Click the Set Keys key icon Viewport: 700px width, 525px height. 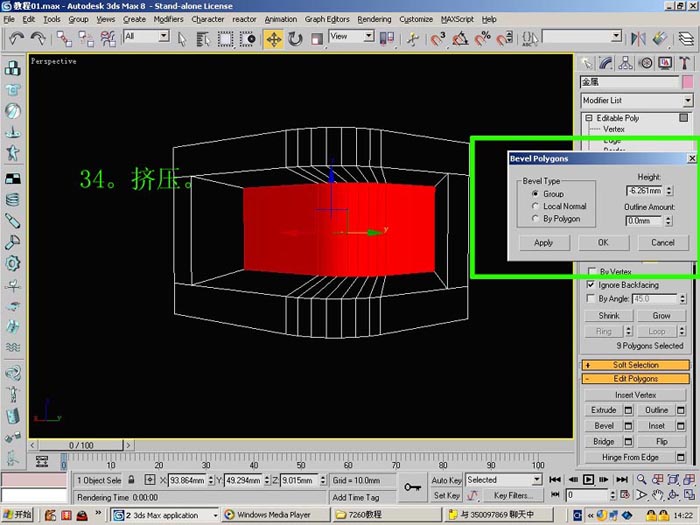pos(412,487)
